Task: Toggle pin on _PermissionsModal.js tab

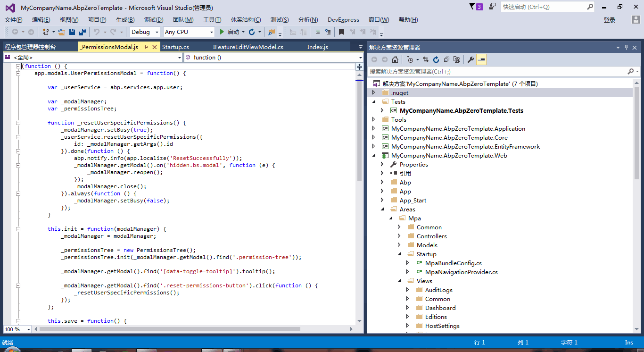Action: pos(146,47)
